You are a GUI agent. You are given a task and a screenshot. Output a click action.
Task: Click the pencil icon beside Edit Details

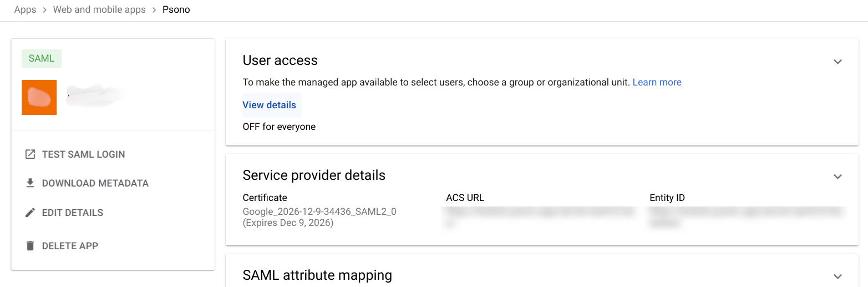(31, 213)
